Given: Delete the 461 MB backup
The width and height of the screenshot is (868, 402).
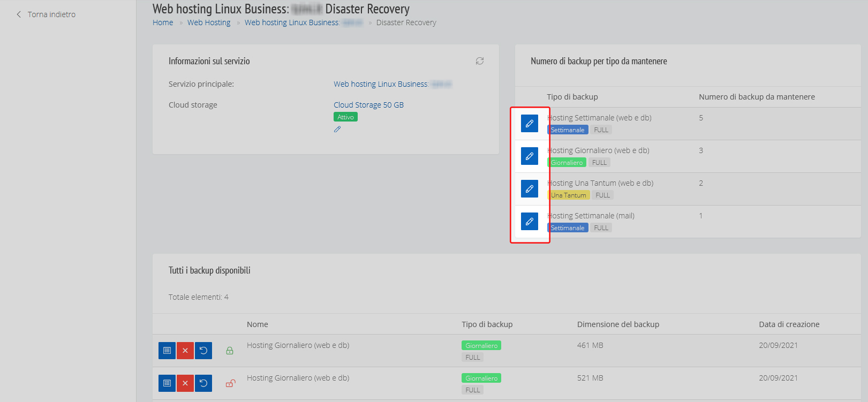Looking at the screenshot, I should (x=185, y=351).
